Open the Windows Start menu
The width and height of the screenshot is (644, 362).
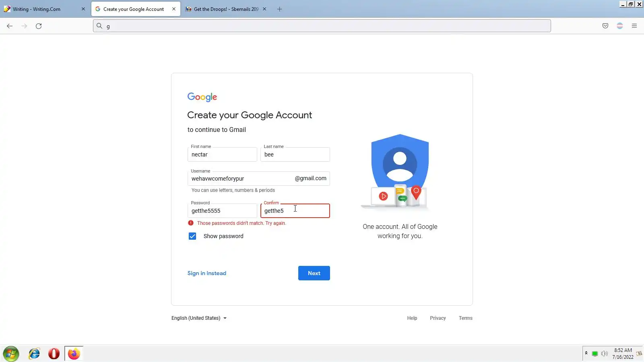coord(11,354)
